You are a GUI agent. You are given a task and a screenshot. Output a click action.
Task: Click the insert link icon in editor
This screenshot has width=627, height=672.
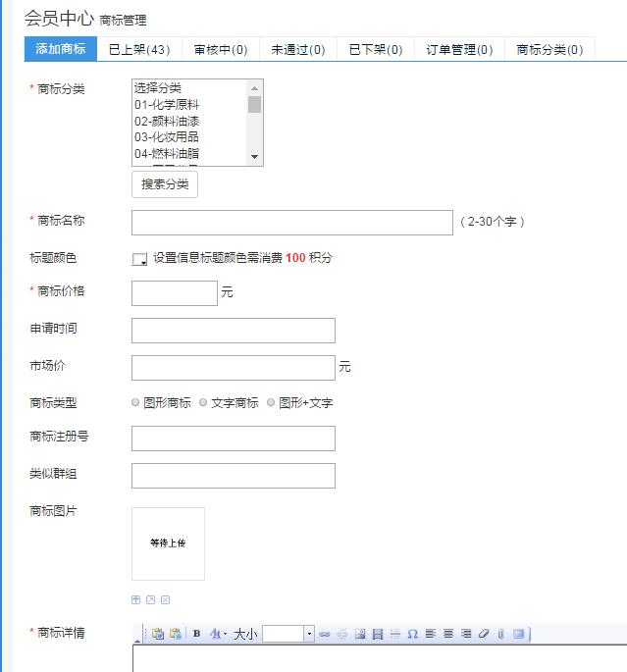pos(325,634)
